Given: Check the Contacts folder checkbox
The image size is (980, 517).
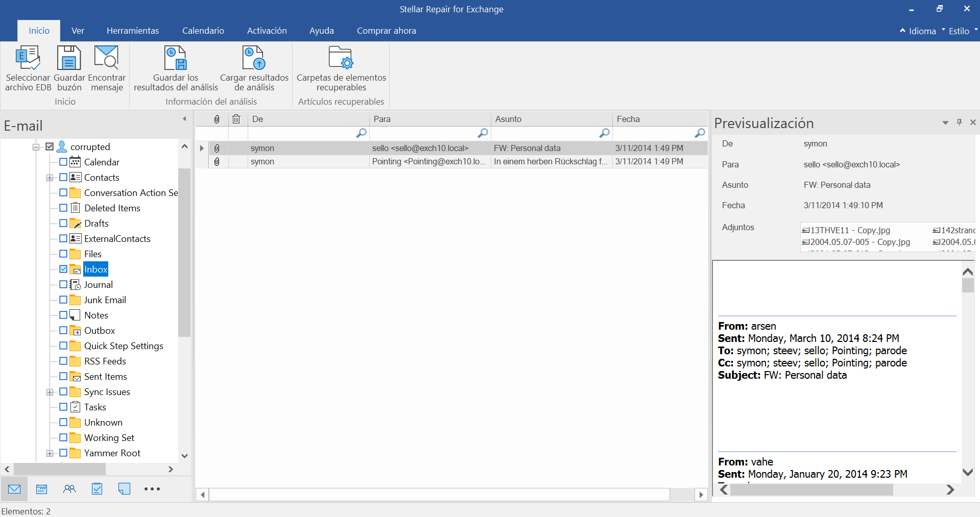Looking at the screenshot, I should 63,177.
